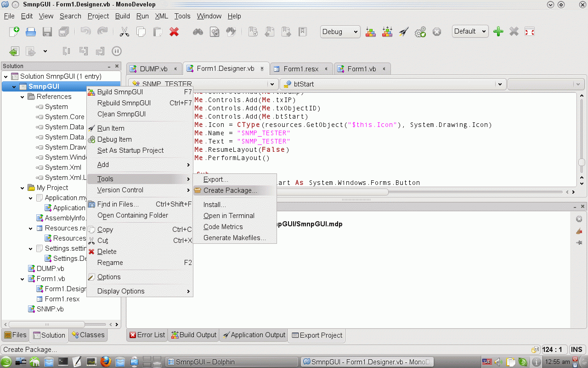Open the File menu

(x=9, y=16)
